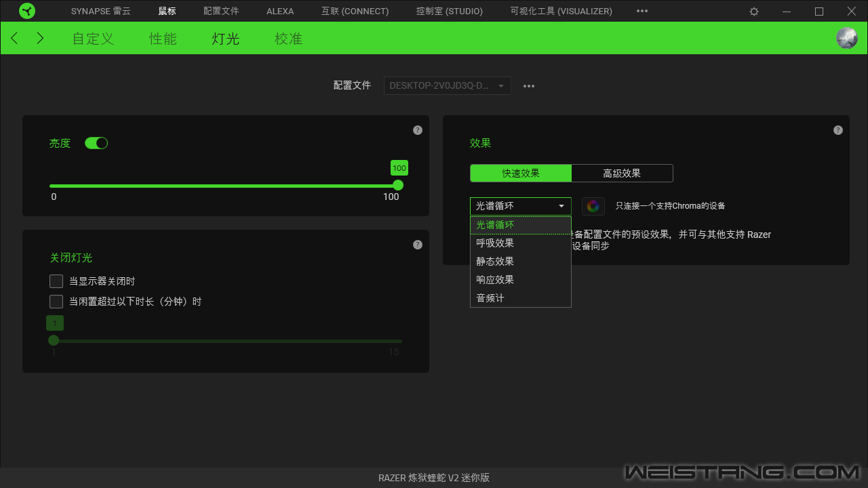Go back with the left arrow
Viewport: 868px width, 488px height.
coord(15,38)
